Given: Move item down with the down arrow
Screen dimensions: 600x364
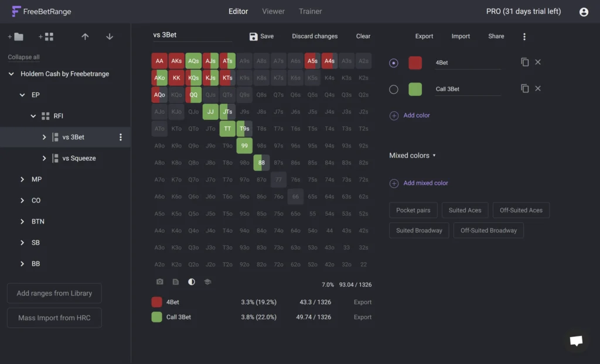Looking at the screenshot, I should coord(110,37).
